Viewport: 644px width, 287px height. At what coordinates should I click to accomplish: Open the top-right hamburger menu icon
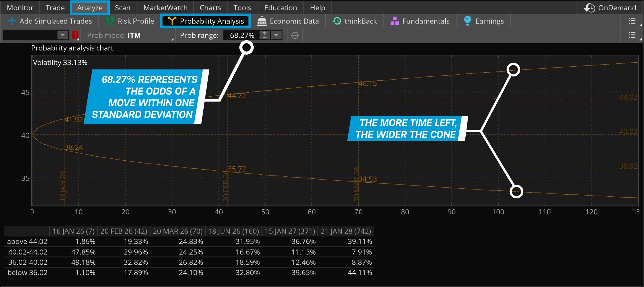coord(632,21)
